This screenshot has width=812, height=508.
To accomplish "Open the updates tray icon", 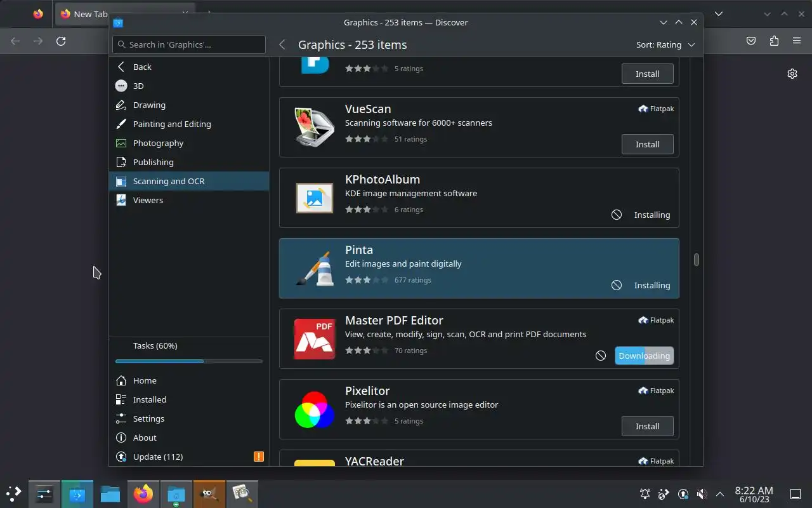I will pyautogui.click(x=683, y=493).
